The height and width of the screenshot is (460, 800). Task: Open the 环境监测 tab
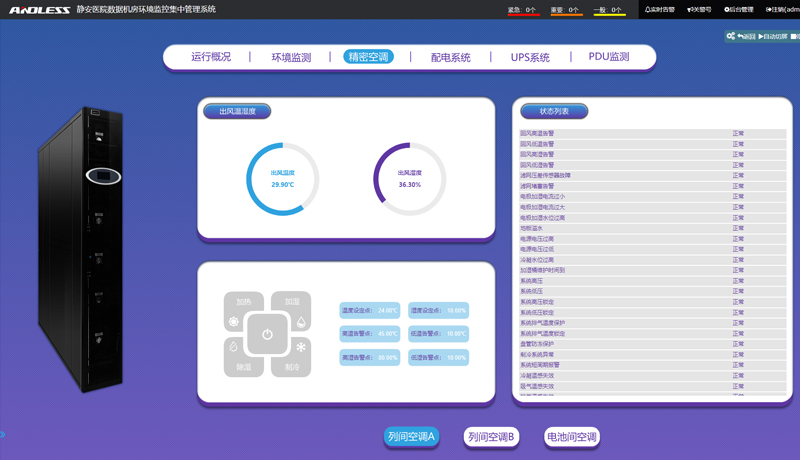tap(291, 57)
